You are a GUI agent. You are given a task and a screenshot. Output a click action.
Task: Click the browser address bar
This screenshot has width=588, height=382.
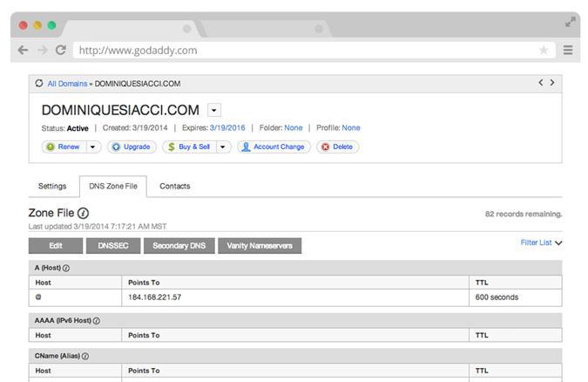[x=305, y=51]
